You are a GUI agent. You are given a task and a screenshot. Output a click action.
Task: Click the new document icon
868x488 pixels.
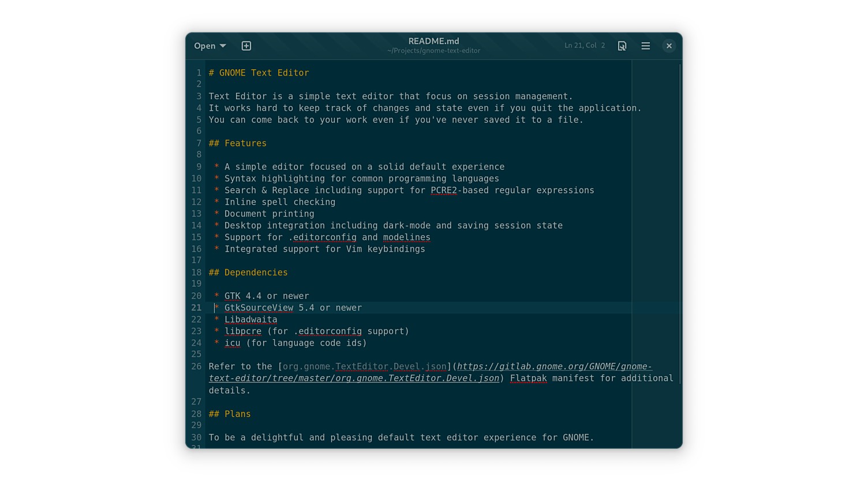(246, 46)
